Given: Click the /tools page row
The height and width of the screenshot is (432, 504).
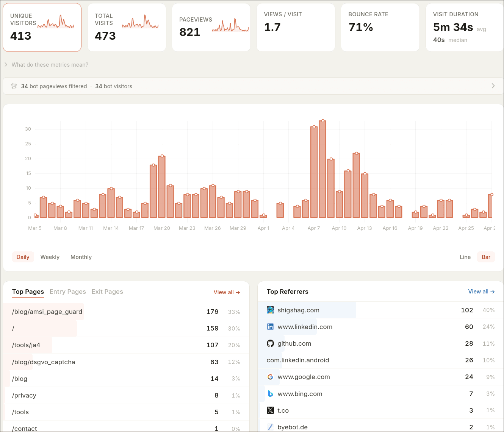Looking at the screenshot, I should (x=126, y=412).
